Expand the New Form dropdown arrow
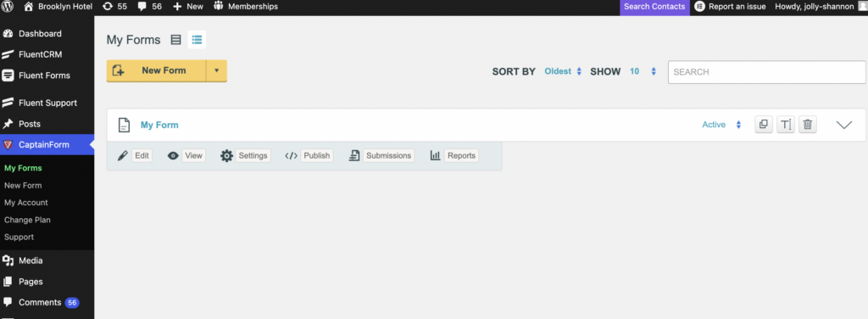The height and width of the screenshot is (319, 868). click(x=216, y=71)
